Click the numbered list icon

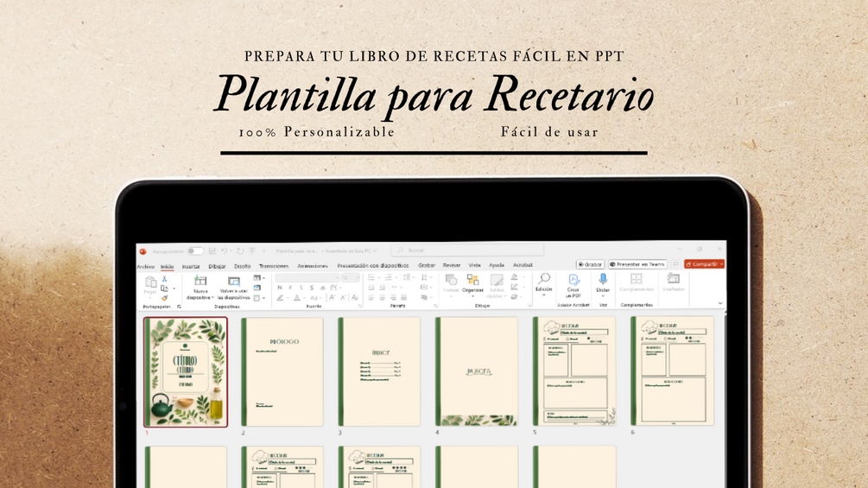389,278
